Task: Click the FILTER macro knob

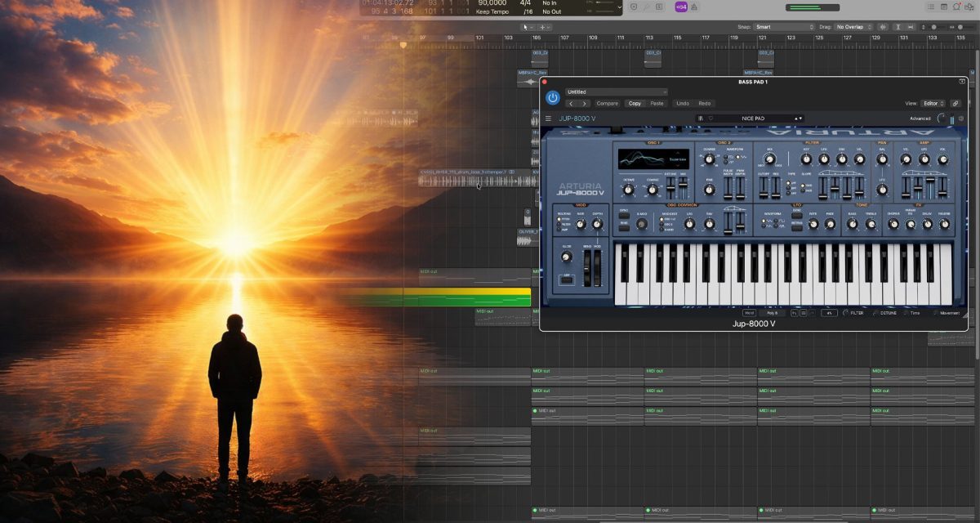Action: (x=845, y=313)
